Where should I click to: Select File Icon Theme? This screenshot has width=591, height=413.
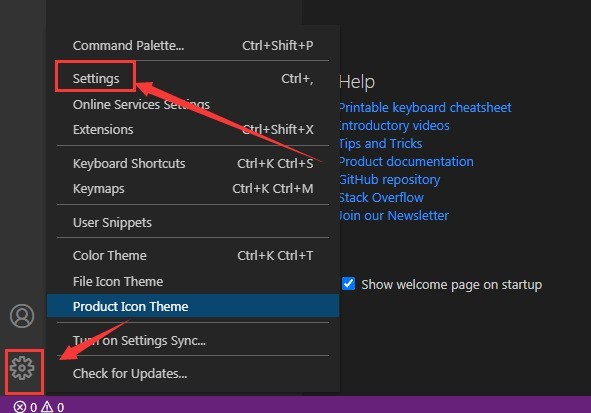point(193,281)
